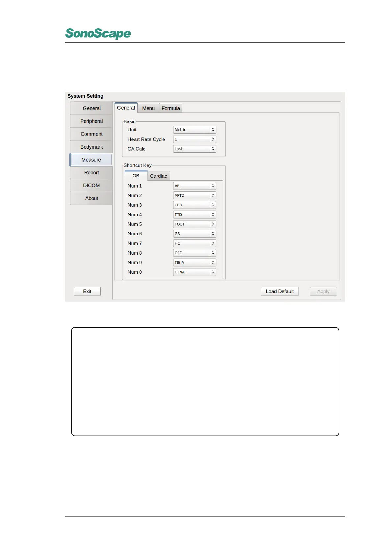Switch to the General tab in Measure settings

click(x=126, y=108)
